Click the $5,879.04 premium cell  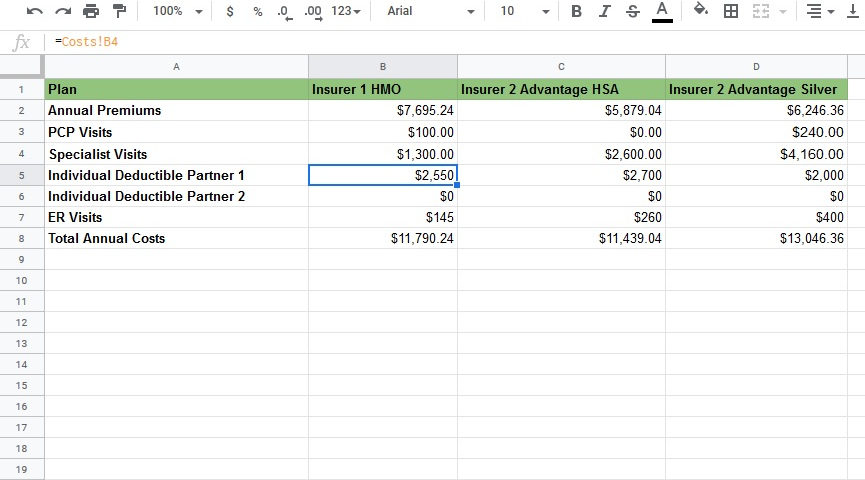(x=562, y=110)
